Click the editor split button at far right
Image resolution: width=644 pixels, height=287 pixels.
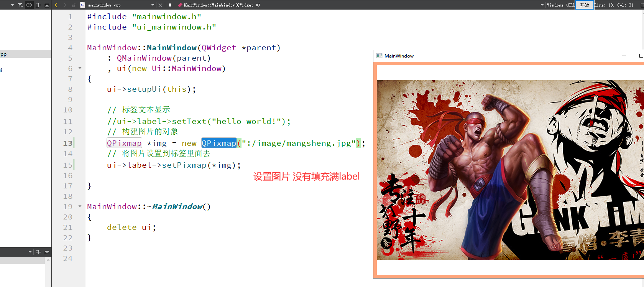point(642,5)
